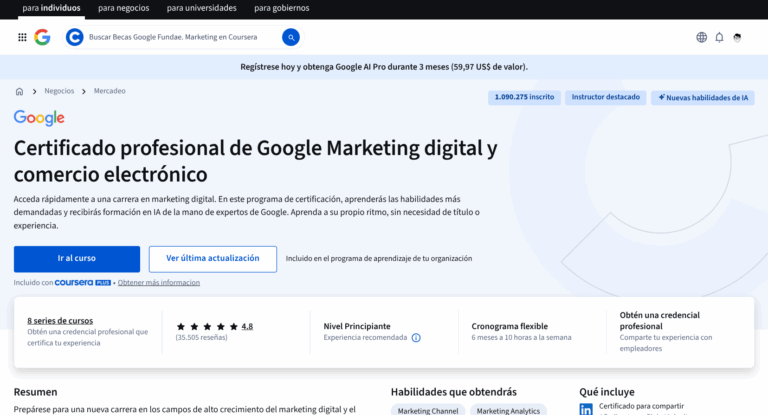Open Obtener más información link
Screen dimensions: 768x415
159,283
